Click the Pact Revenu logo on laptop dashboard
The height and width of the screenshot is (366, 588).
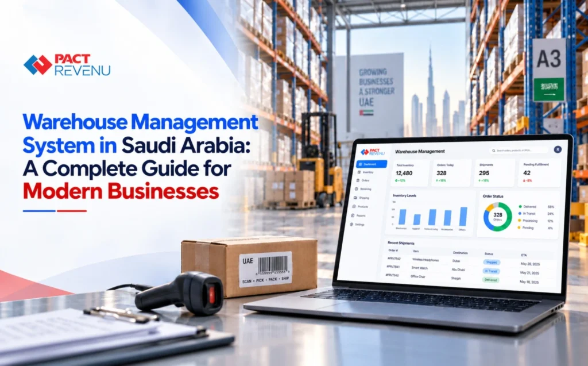[372, 152]
